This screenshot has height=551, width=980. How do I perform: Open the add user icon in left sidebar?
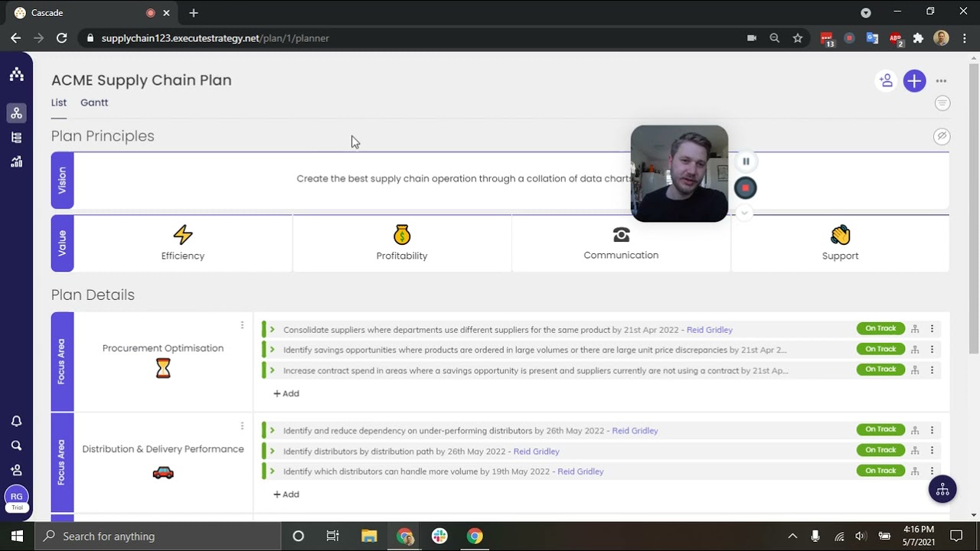tap(16, 470)
